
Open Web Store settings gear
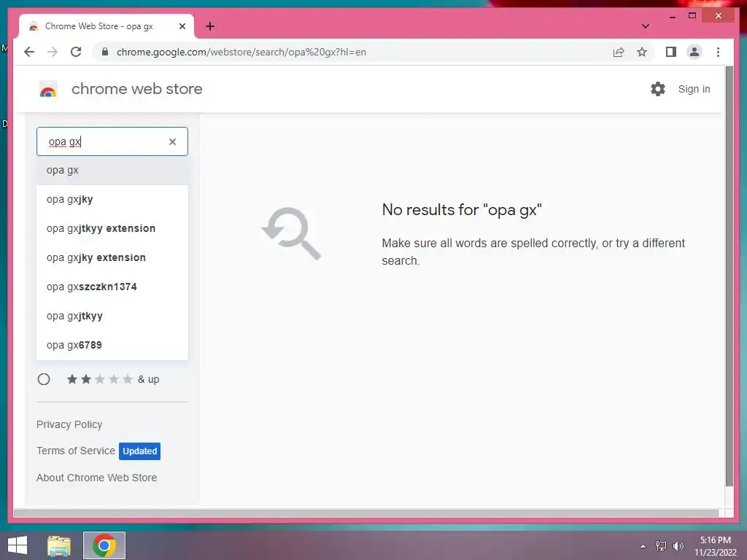(658, 89)
